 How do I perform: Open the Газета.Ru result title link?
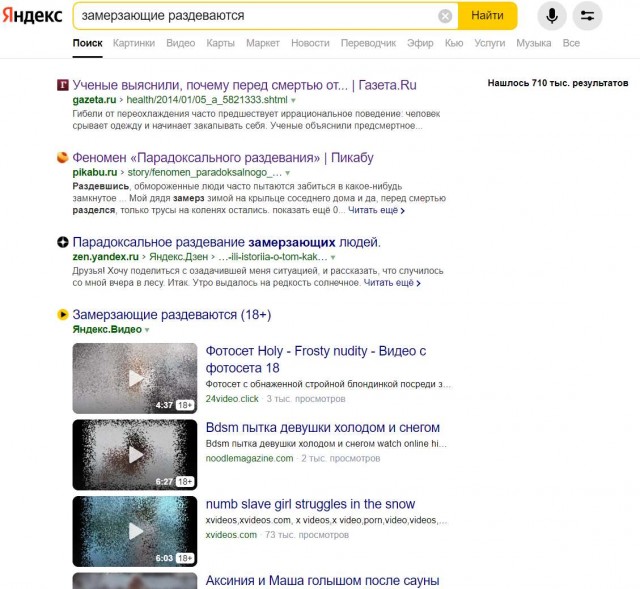(244, 85)
